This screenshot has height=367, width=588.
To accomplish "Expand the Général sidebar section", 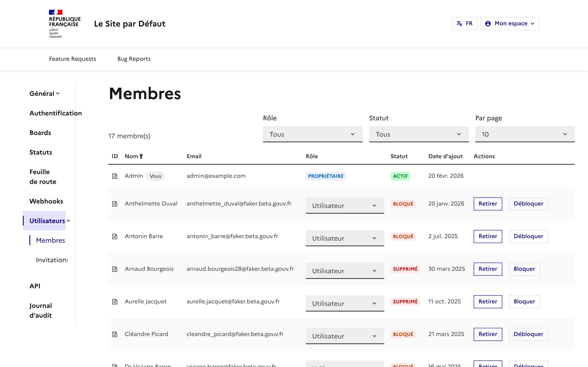I will tap(44, 93).
